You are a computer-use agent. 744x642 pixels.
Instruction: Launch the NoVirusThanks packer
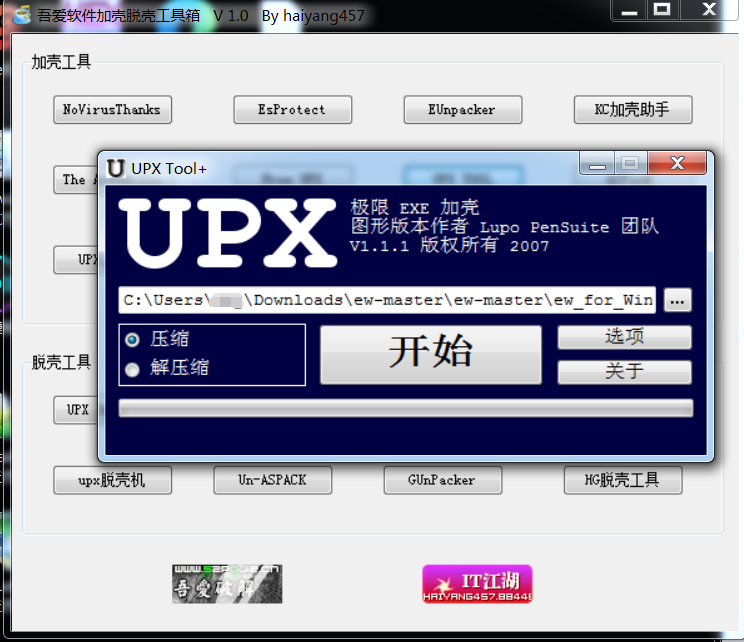[x=112, y=110]
